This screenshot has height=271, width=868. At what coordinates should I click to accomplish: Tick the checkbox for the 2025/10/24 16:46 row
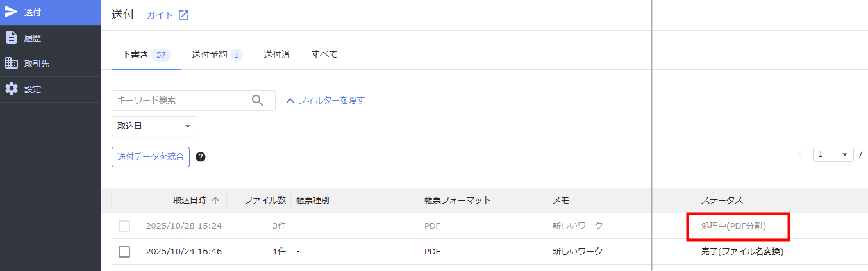[124, 252]
